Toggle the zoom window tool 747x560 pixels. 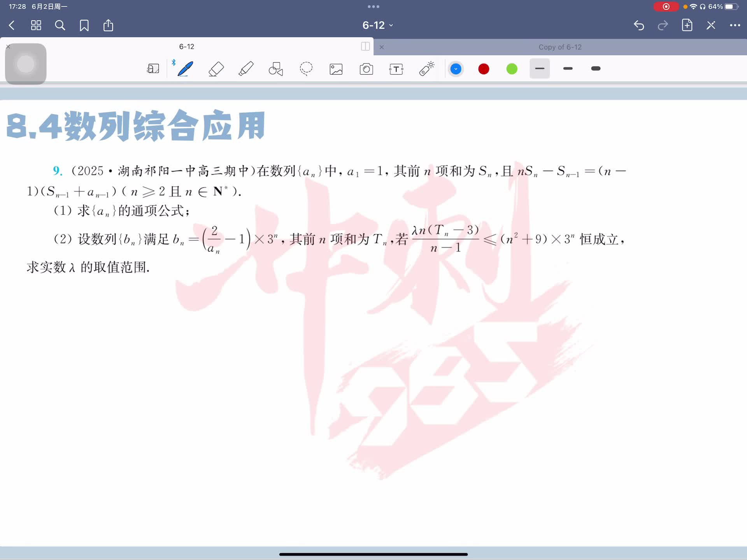(153, 69)
